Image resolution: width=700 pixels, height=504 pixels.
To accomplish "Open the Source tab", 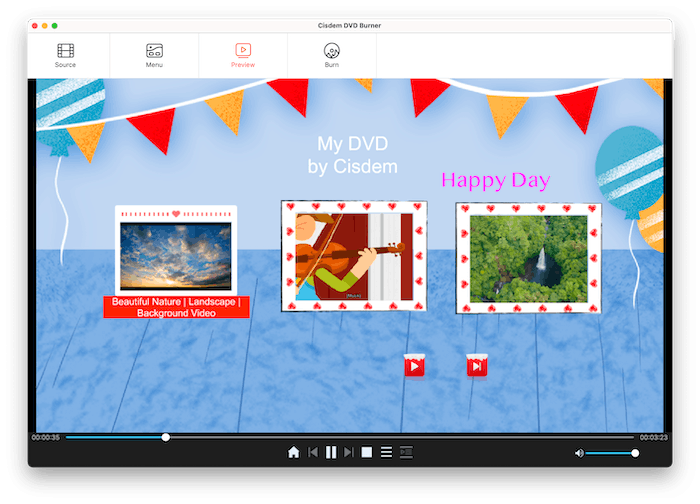I will pos(65,55).
